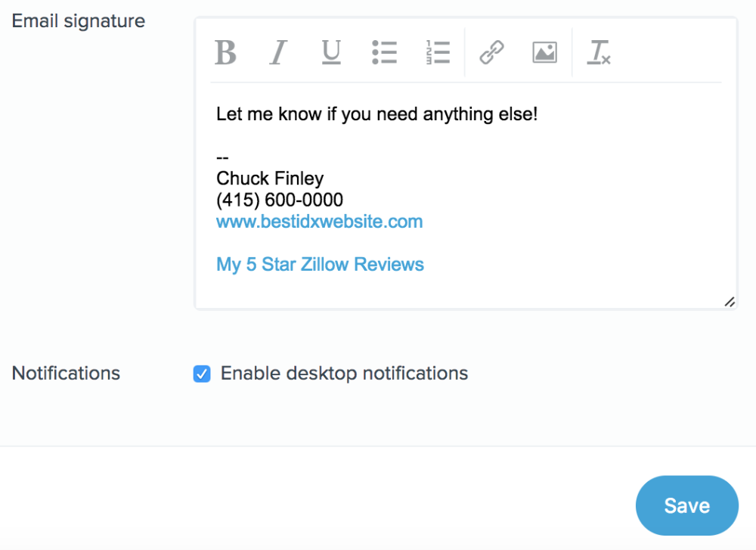Click on the name Chuck Finley
Viewport: 756px width, 550px height.
click(x=270, y=179)
